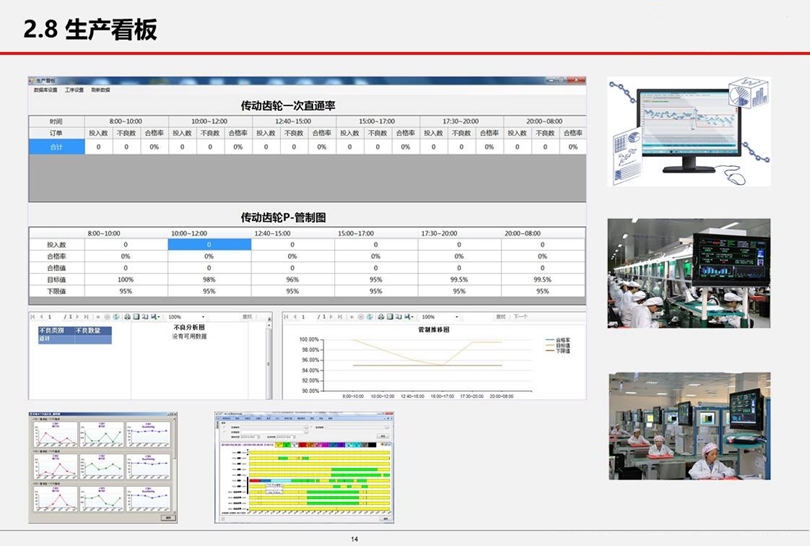
Task: Click print icon in right report toolbar
Action: pyautogui.click(x=381, y=317)
